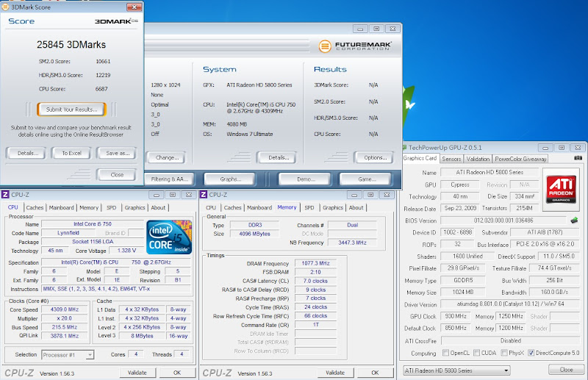588x380 pixels.
Task: Click OK in the Memory CPU-Z window
Action: [375, 373]
